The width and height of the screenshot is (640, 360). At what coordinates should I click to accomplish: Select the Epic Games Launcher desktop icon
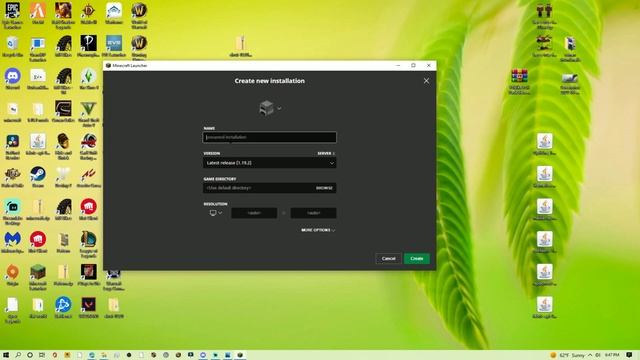click(x=12, y=16)
